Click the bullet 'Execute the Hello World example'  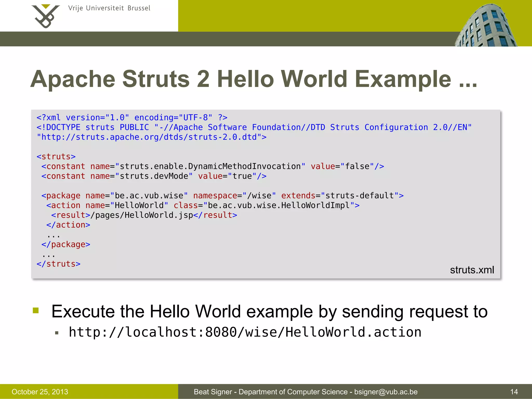pyautogui.click(x=270, y=311)
